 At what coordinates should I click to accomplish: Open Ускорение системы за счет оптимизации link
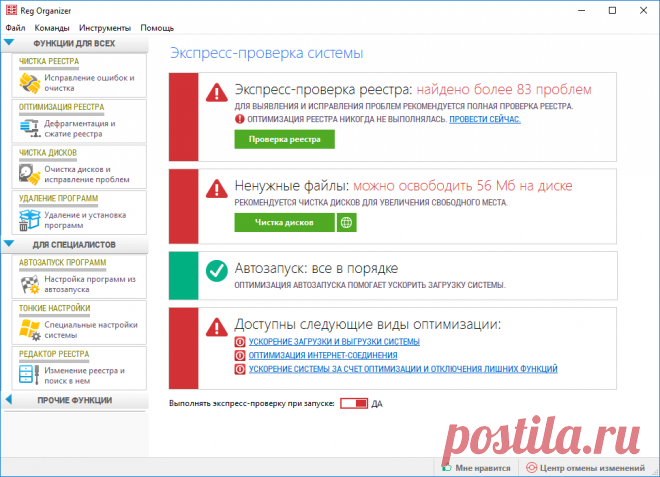point(403,369)
